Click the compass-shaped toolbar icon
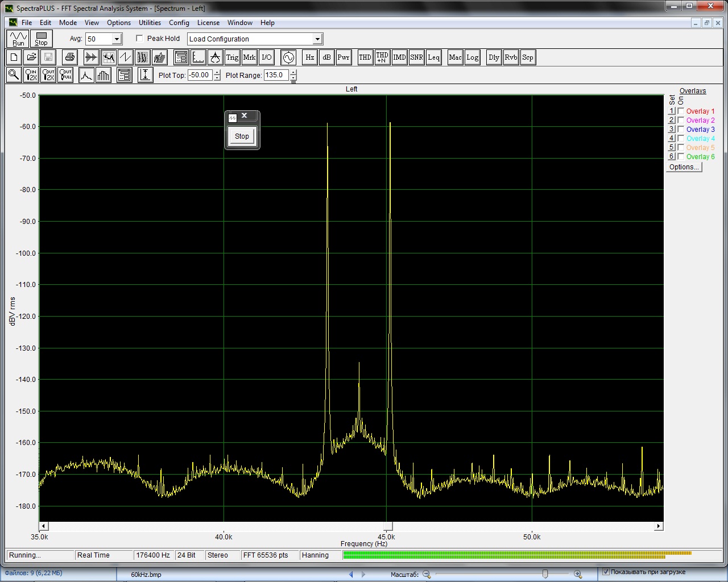728x582 pixels. pos(215,57)
